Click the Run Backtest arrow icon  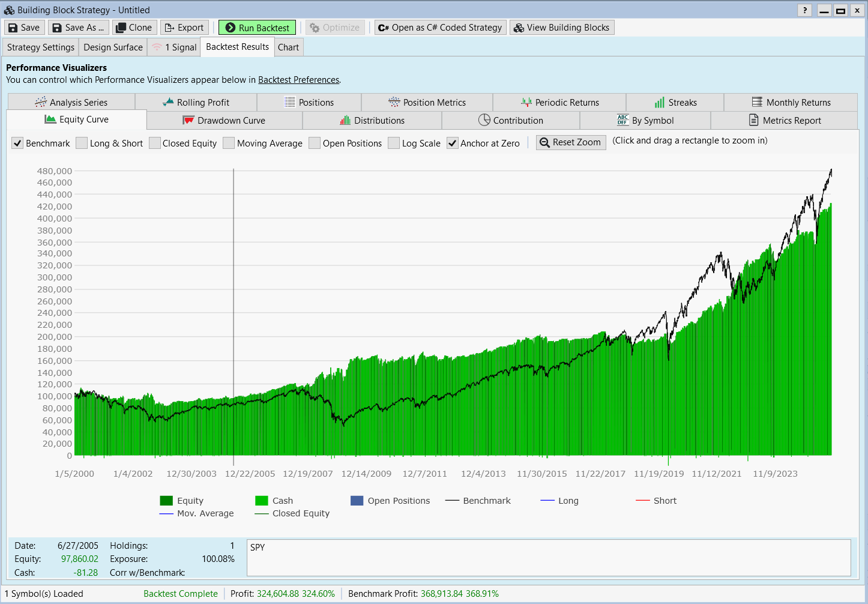(230, 28)
